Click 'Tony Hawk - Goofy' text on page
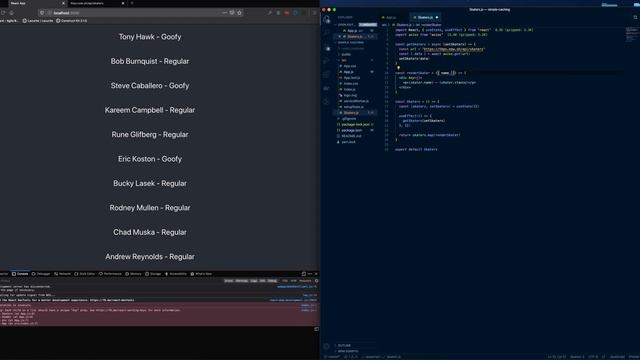640x360 pixels. point(150,37)
